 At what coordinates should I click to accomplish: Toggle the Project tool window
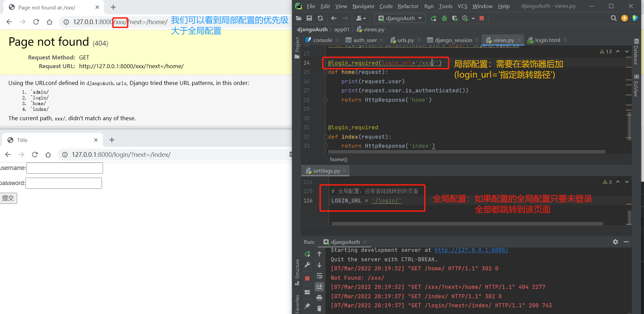click(297, 47)
